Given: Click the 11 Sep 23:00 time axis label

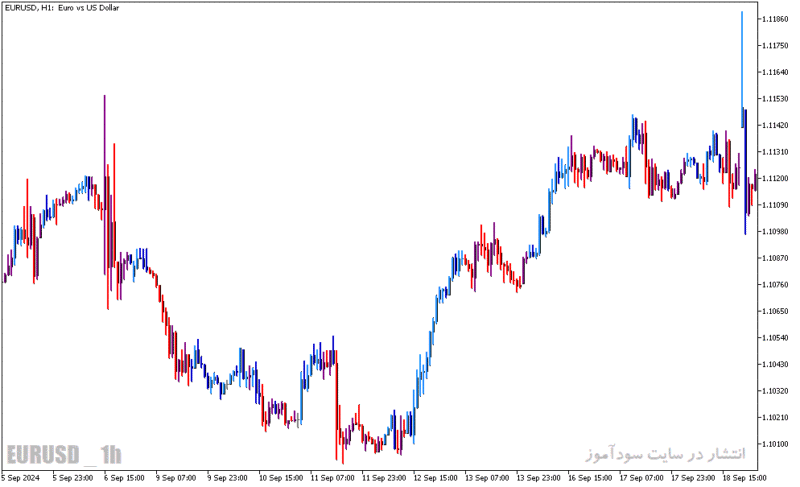Looking at the screenshot, I should 384,478.
